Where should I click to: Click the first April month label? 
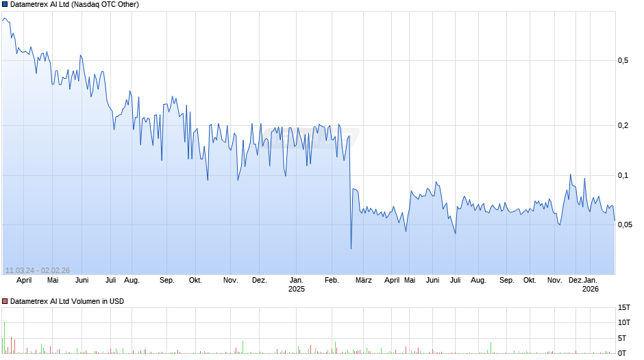click(24, 281)
